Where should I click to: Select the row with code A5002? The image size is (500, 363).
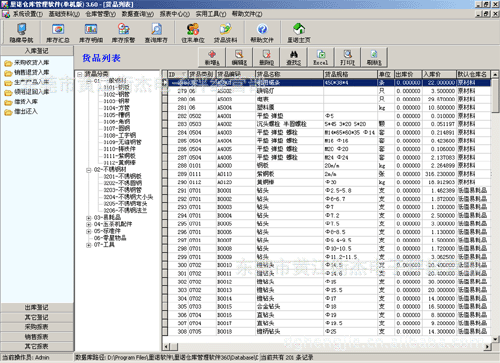[x=329, y=91]
